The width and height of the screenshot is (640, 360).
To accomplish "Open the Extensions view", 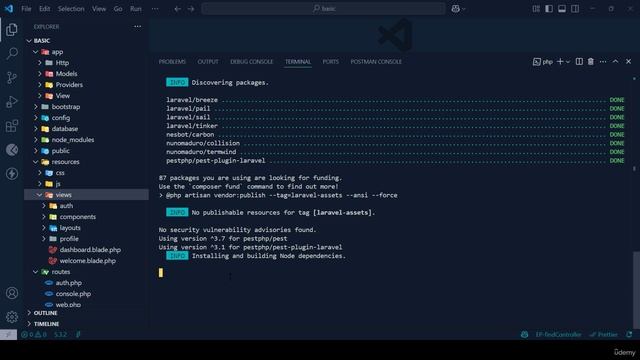I will tap(12, 126).
